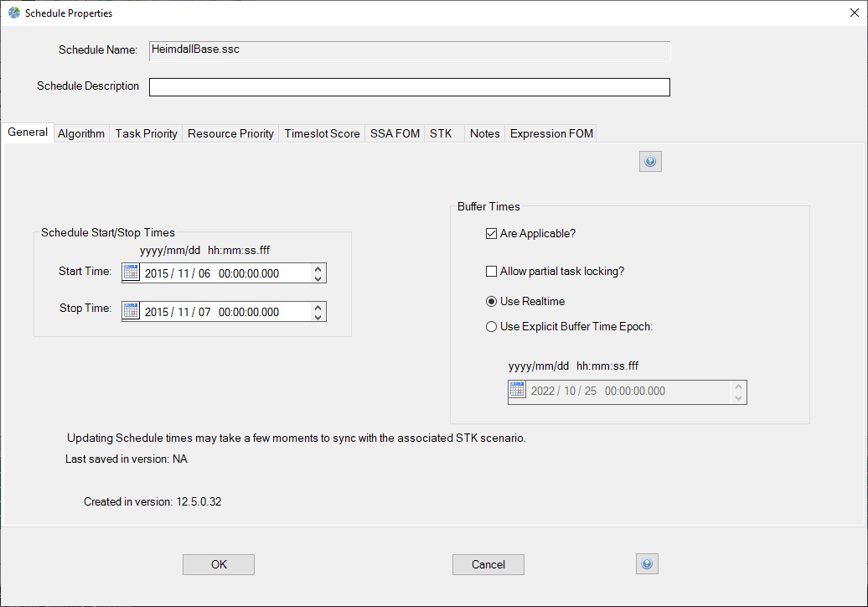Switch to the Expression FOM tab

[x=551, y=133]
